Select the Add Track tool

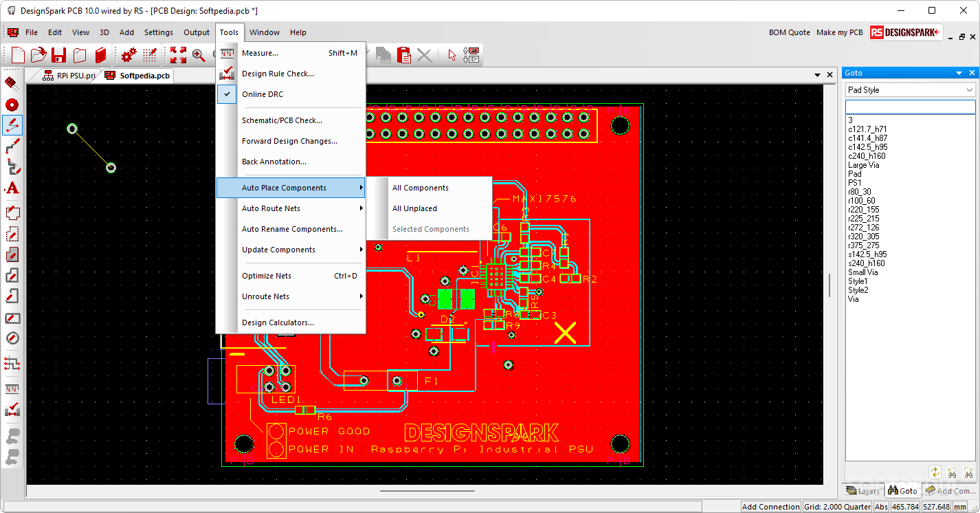[12, 146]
